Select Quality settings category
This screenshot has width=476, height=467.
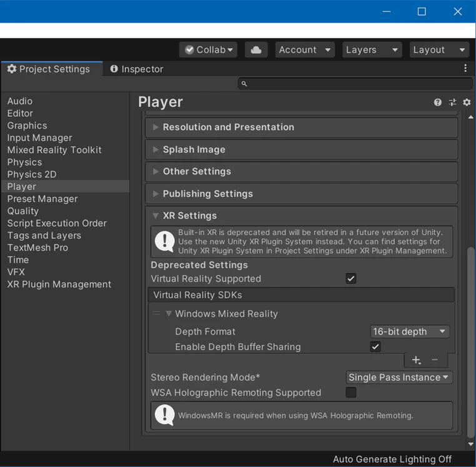coord(65,211)
